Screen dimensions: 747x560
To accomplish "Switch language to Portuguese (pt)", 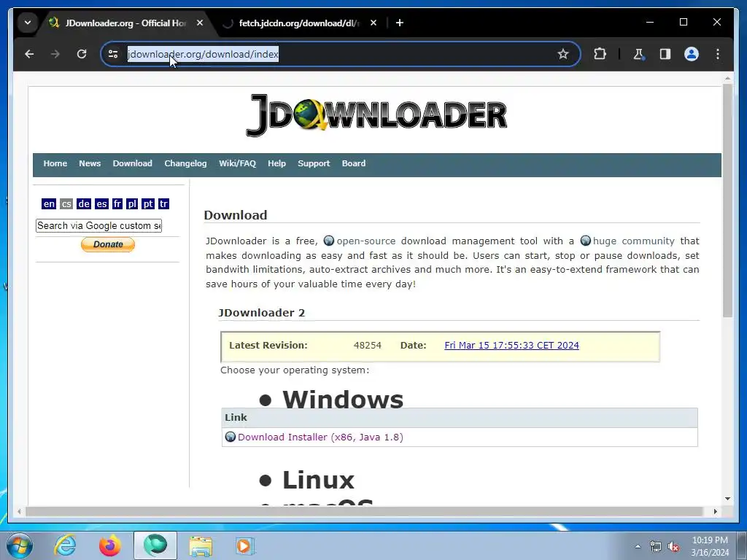I will [x=147, y=204].
